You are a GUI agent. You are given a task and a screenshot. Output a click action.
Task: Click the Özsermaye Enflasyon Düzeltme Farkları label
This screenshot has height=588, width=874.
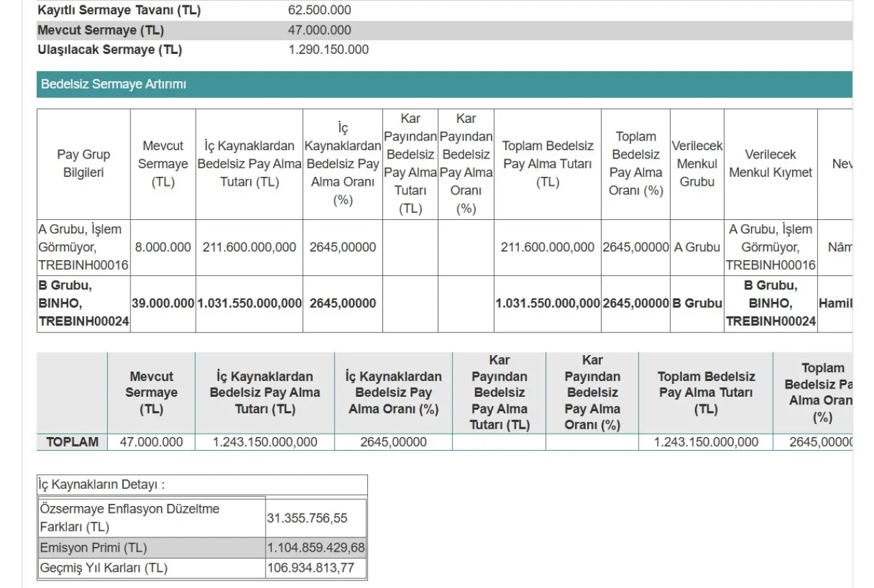(130, 518)
